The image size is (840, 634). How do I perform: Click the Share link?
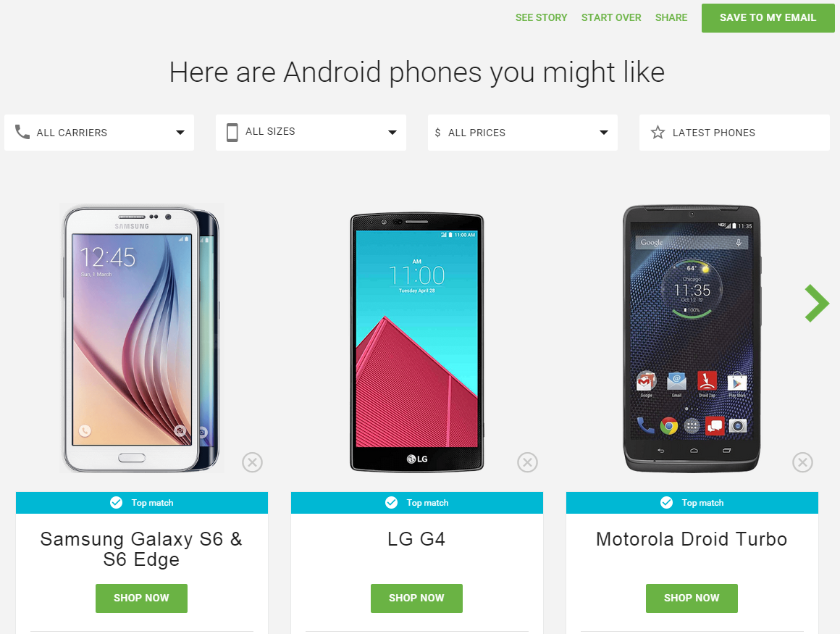[671, 17]
